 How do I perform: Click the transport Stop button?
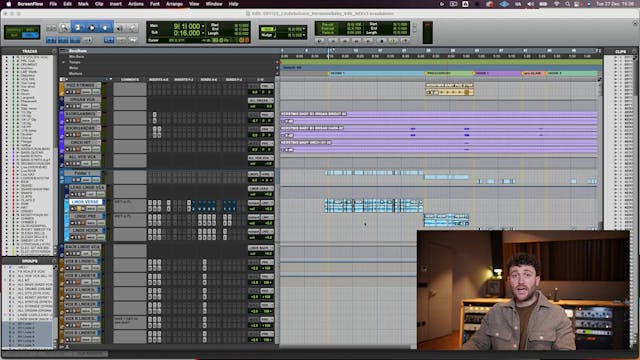[381, 40]
